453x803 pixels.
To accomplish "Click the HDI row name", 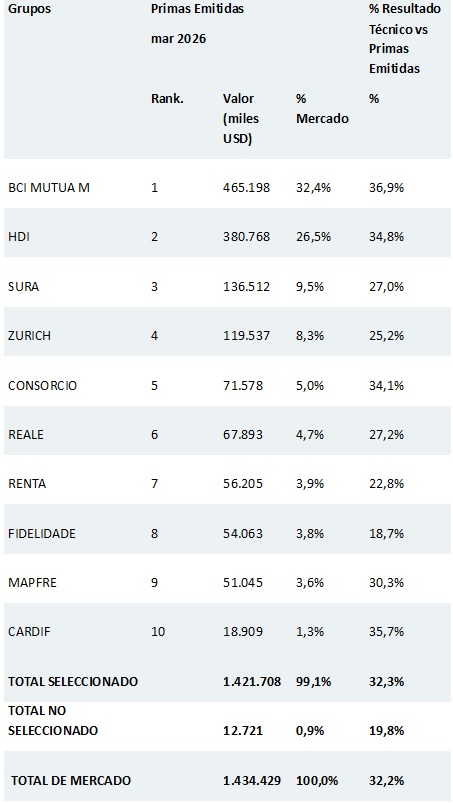I will click(18, 237).
